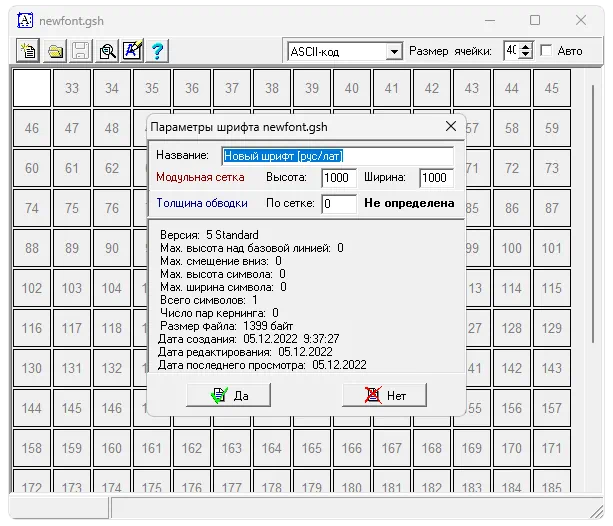Select the empty first glyph cell
This screenshot has height=526, width=613.
(32, 88)
